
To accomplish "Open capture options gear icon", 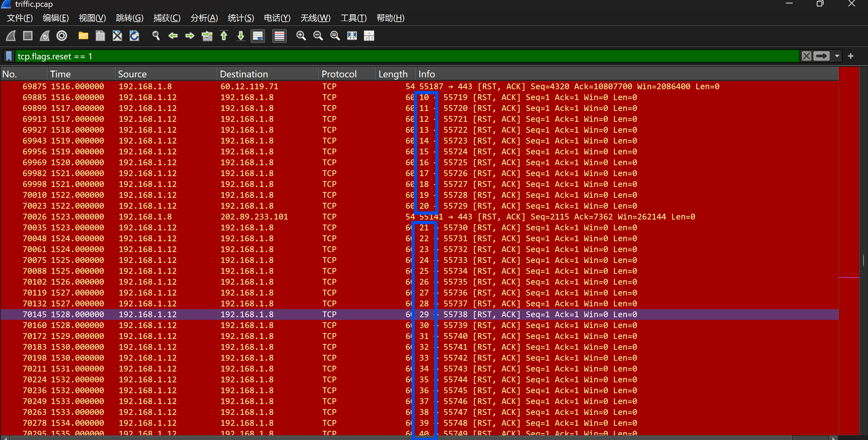I will [x=62, y=36].
